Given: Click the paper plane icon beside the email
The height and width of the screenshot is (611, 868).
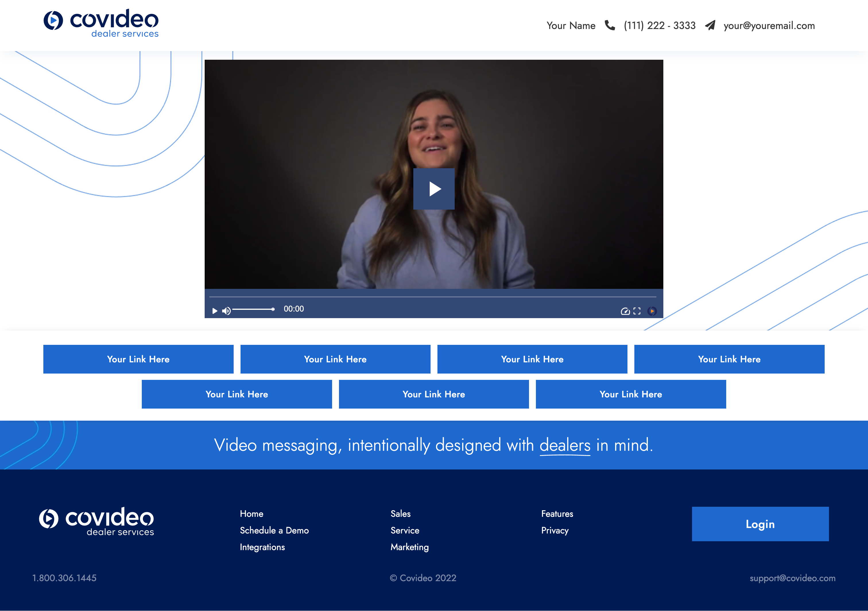Looking at the screenshot, I should (710, 25).
